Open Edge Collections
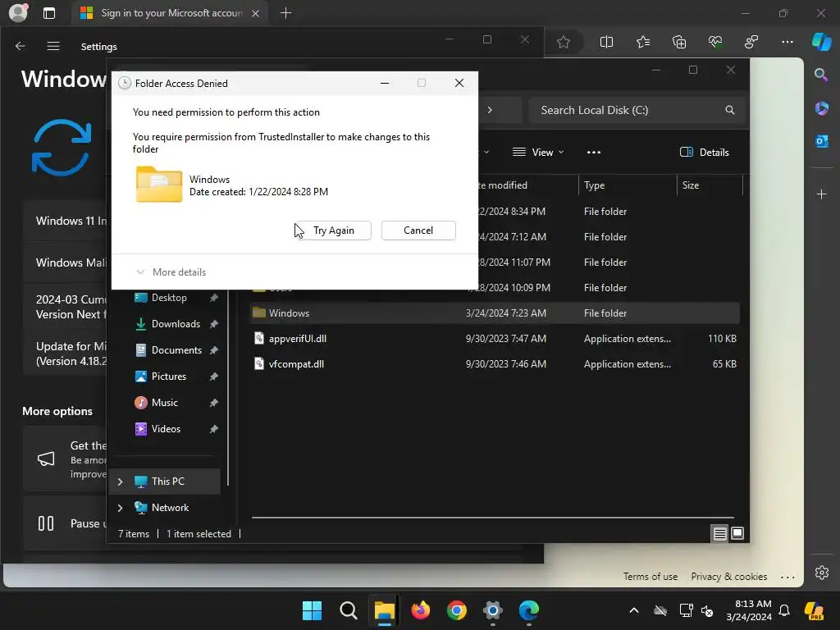Viewport: 840px width, 630px height. click(679, 42)
